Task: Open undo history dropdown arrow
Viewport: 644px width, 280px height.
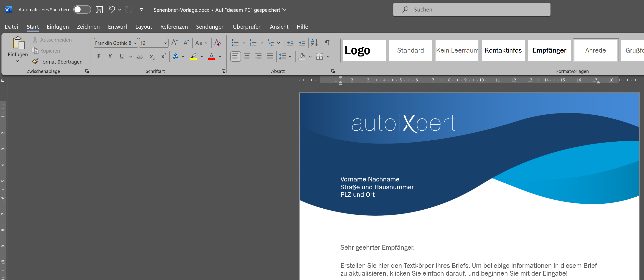Action: point(120,10)
